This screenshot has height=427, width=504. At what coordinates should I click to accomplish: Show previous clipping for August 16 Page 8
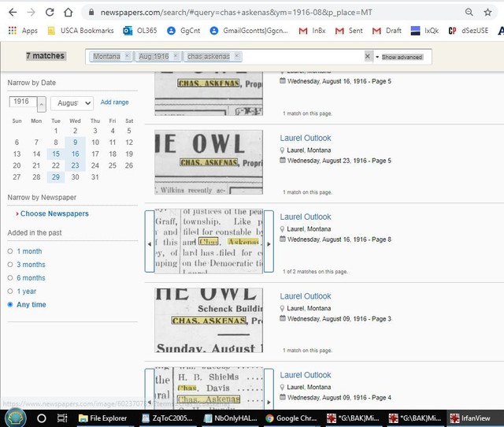tap(150, 242)
